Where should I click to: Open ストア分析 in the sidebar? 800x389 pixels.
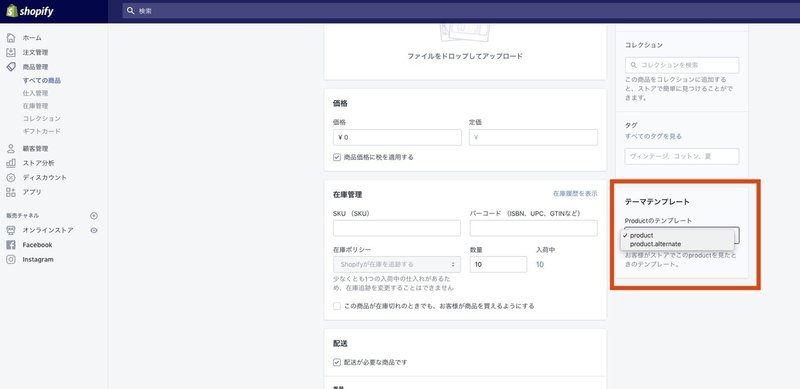point(38,163)
